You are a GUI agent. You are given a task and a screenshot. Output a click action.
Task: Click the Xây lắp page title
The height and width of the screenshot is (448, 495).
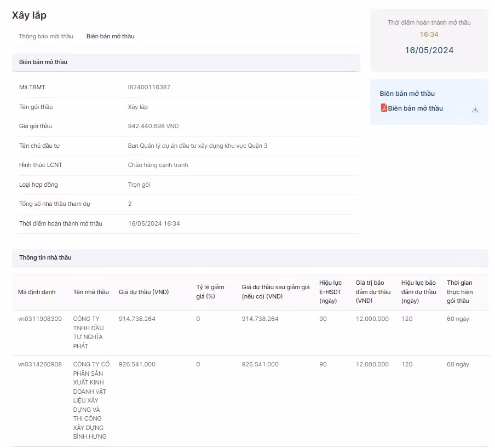29,15
